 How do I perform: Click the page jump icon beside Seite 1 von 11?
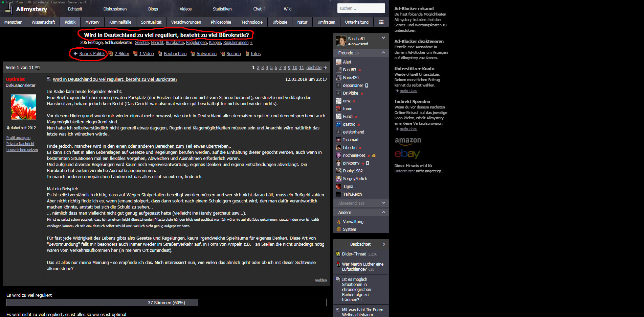coord(38,68)
